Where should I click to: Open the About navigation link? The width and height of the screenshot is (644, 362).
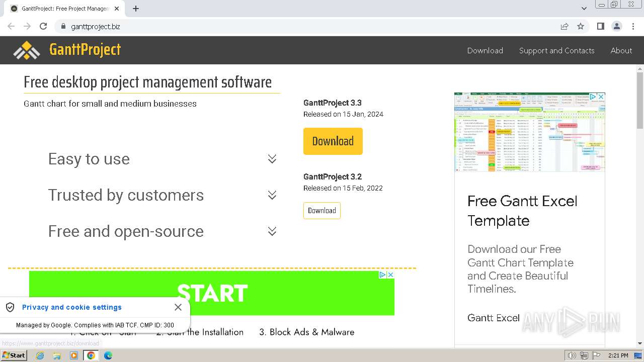click(x=621, y=50)
